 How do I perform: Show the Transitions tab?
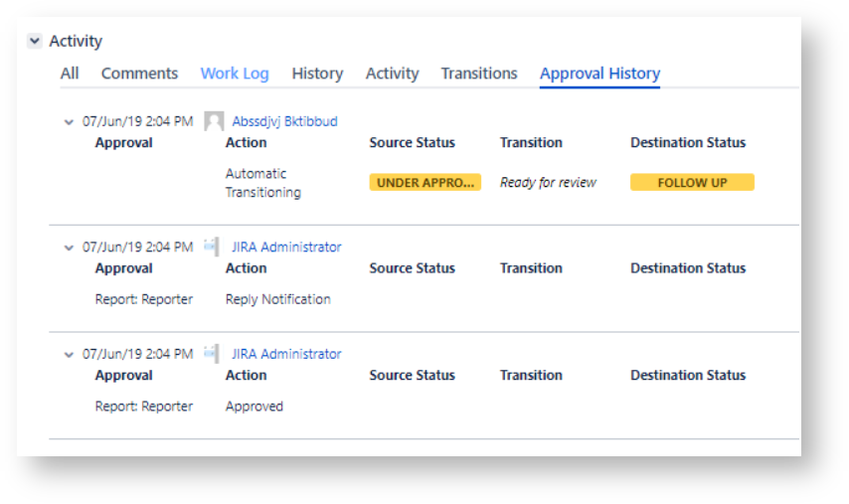coord(479,74)
